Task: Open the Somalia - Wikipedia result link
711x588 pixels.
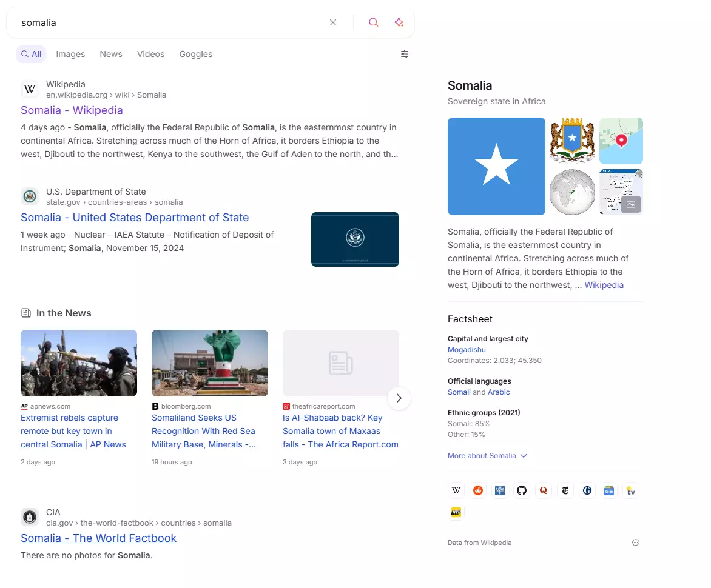Action: 72,110
